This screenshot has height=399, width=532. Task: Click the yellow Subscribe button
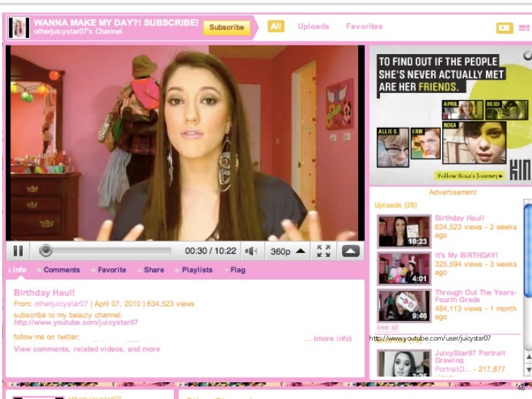pos(227,27)
